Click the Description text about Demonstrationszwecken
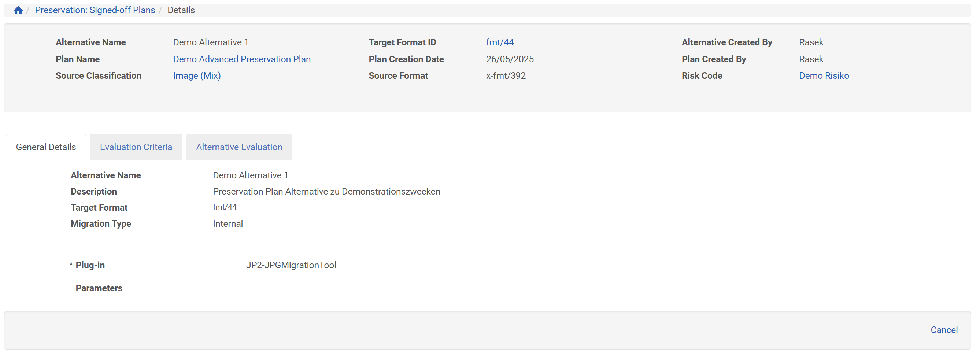The image size is (980, 355). tap(326, 191)
